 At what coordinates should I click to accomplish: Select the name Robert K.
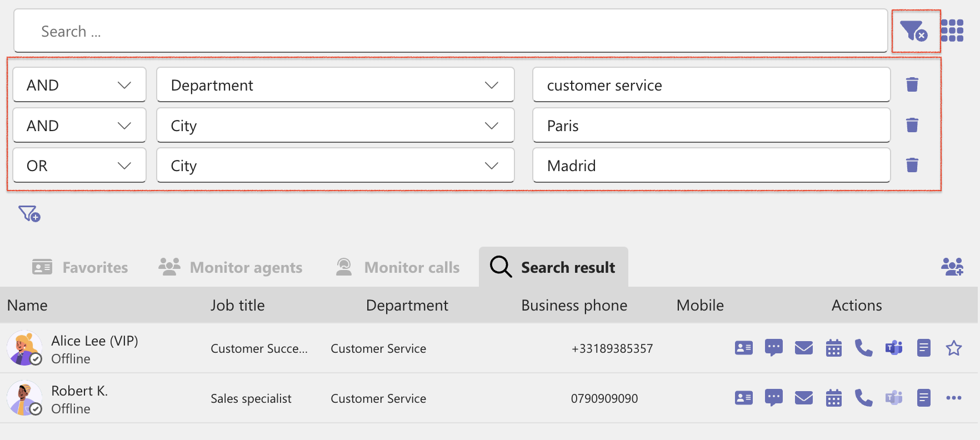pyautogui.click(x=79, y=391)
